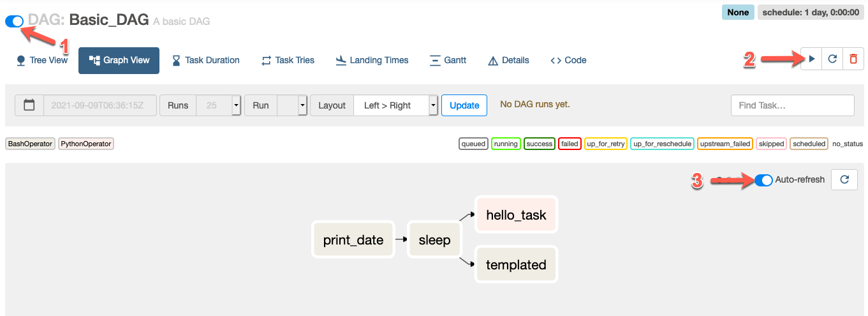The height and width of the screenshot is (316, 868).
Task: Click the calendar icon beside date field
Action: tap(29, 105)
